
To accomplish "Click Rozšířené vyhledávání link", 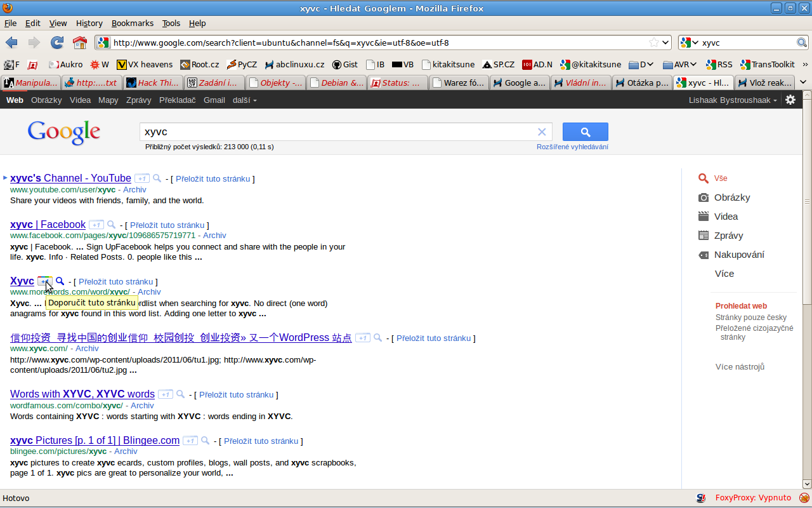I will pyautogui.click(x=572, y=147).
